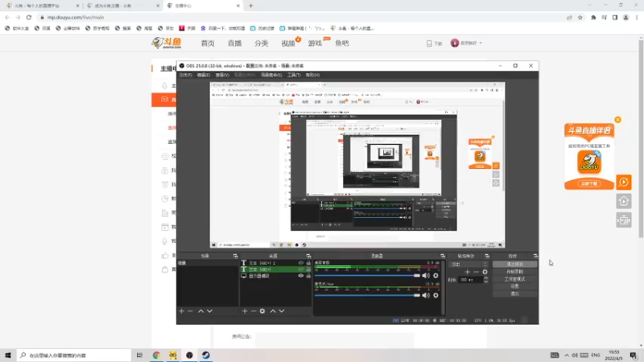Pop out the controls dock panel
Image resolution: width=644 pixels, height=362 pixels.
(535, 256)
